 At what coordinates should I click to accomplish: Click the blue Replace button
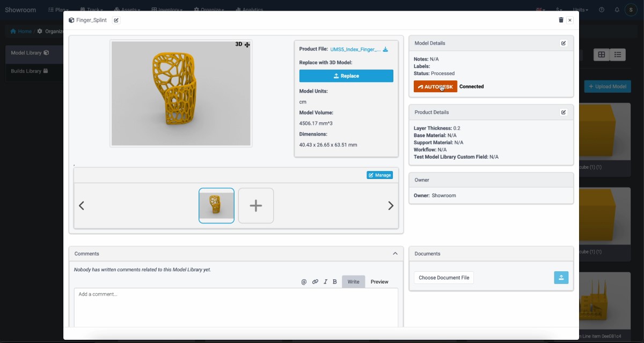click(346, 76)
